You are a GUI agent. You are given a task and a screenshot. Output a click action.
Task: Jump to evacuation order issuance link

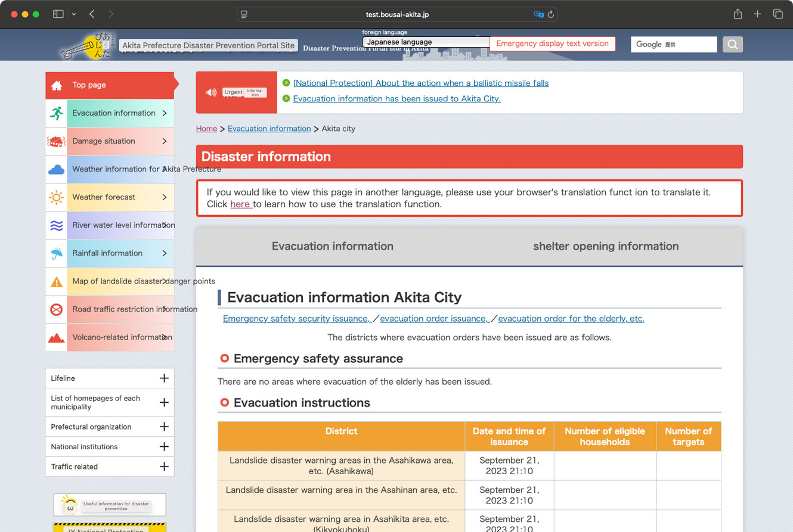435,319
